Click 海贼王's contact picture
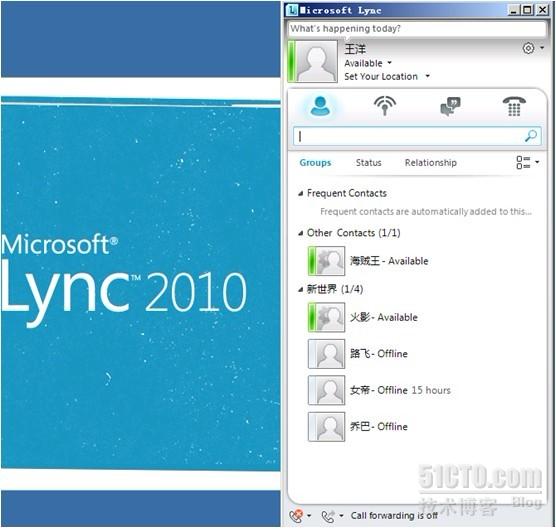The width and height of the screenshot is (556, 530). click(327, 261)
